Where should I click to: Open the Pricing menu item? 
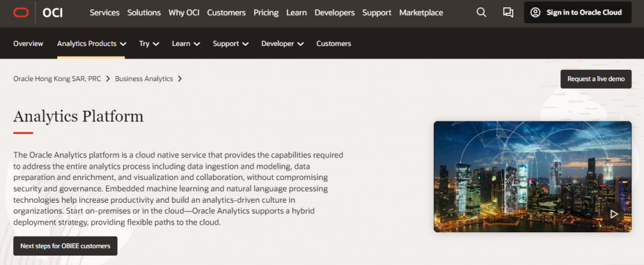(x=266, y=13)
